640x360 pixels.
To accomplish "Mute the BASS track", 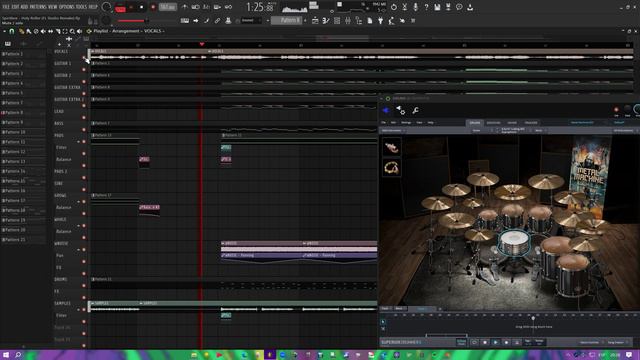I will tap(84, 129).
